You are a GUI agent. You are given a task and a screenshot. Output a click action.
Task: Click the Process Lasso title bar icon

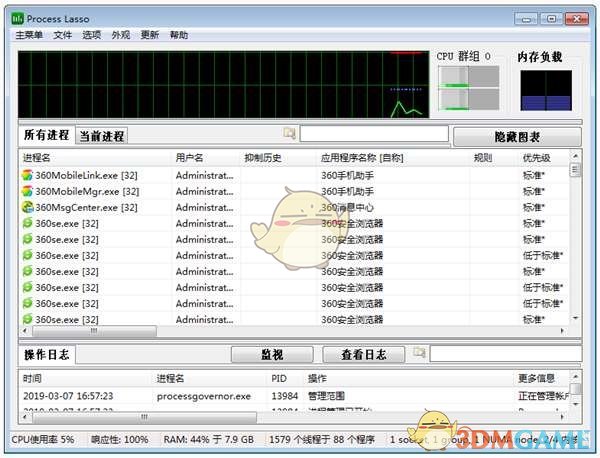17,19
